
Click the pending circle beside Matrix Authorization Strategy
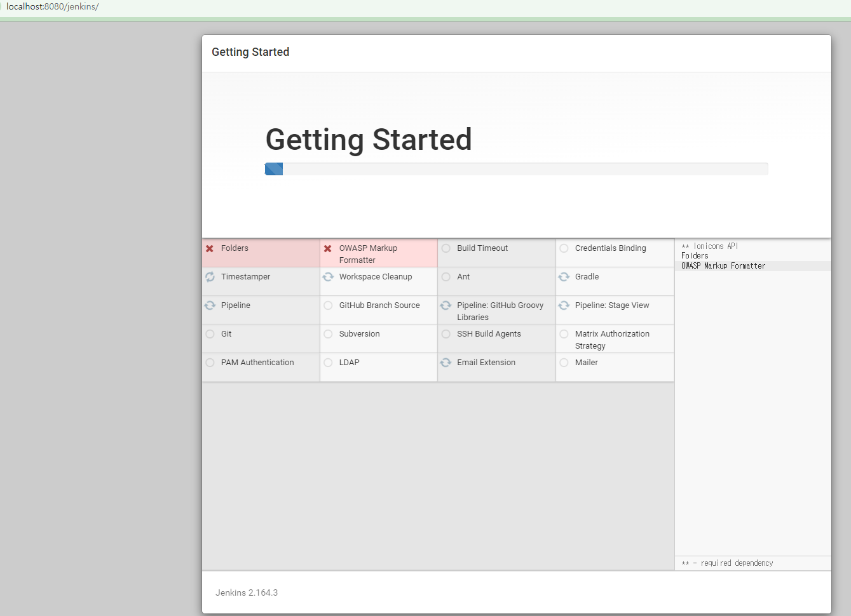(x=564, y=334)
